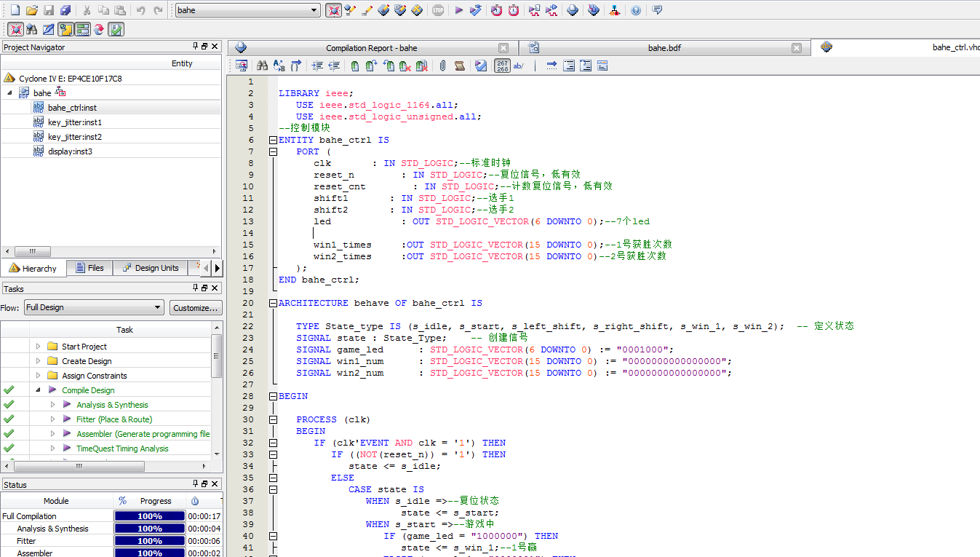This screenshot has height=557, width=980.
Task: Click the increase indent icon
Action: tap(317, 66)
